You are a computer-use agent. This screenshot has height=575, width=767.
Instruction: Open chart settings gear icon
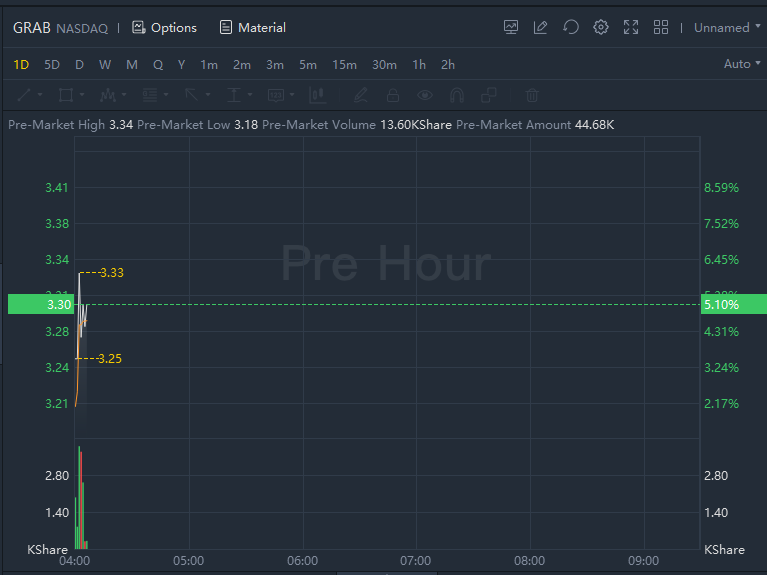pyautogui.click(x=601, y=27)
